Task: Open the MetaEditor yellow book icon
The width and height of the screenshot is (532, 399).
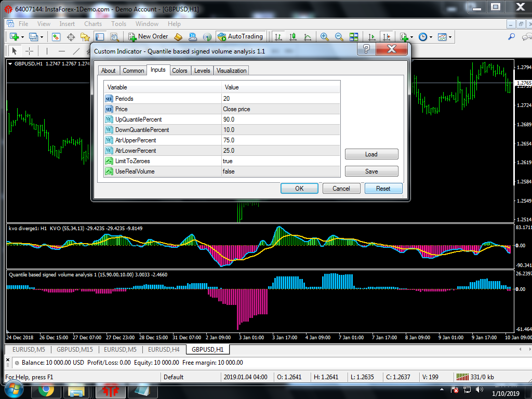Action: coord(178,37)
